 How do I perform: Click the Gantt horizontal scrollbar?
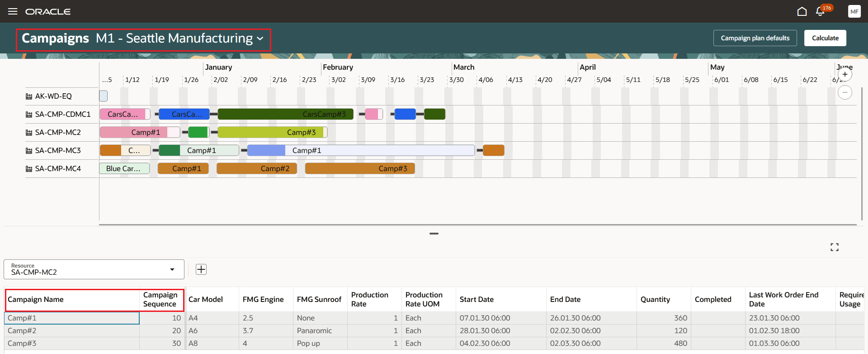(478, 225)
